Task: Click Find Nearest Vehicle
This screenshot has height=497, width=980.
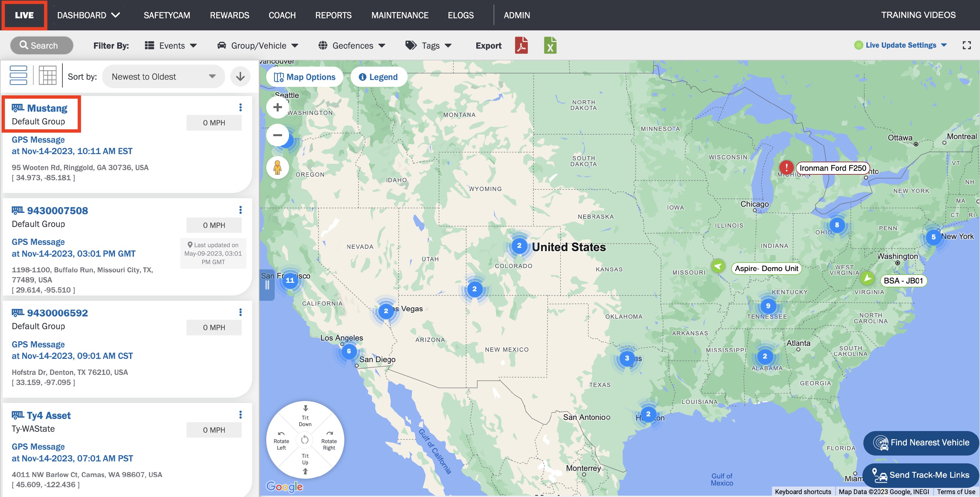Action: tap(921, 442)
